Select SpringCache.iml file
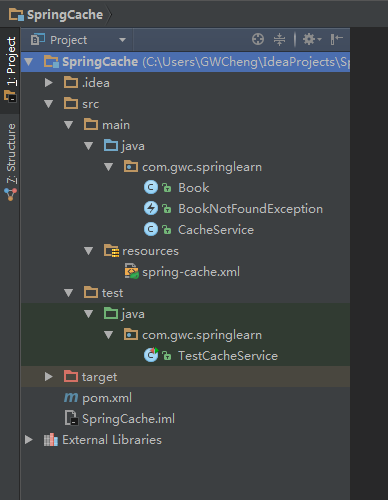 point(128,419)
